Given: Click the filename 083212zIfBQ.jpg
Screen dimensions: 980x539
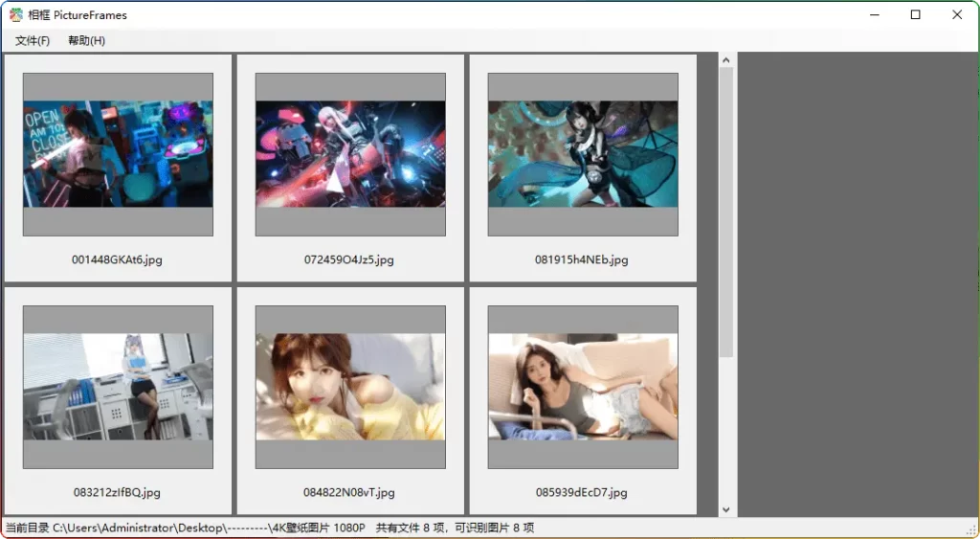Looking at the screenshot, I should [118, 493].
